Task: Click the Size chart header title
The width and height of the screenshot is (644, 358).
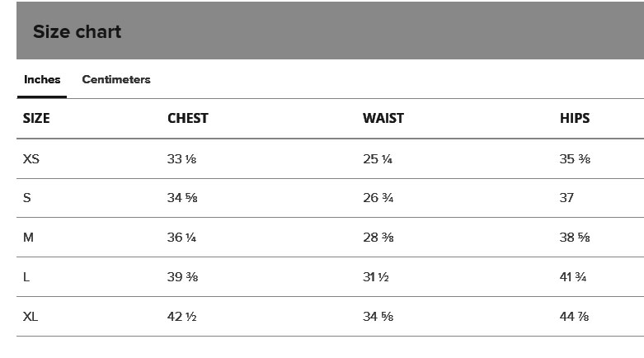Action: tap(77, 32)
